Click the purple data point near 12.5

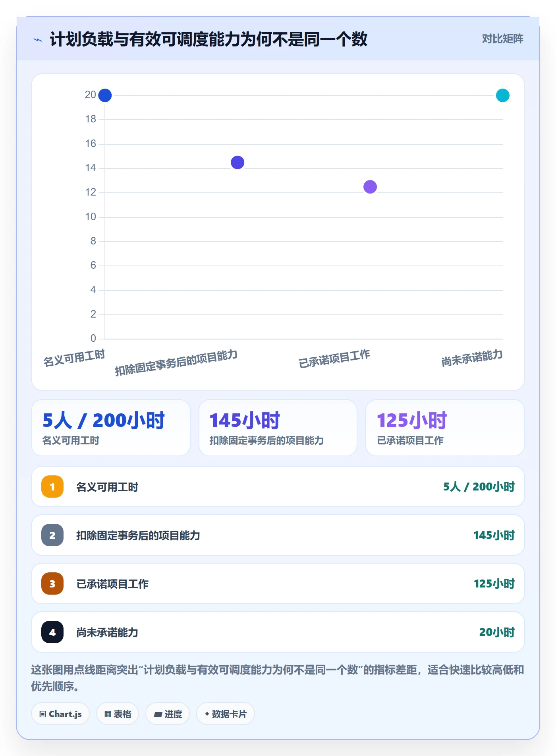pos(370,187)
